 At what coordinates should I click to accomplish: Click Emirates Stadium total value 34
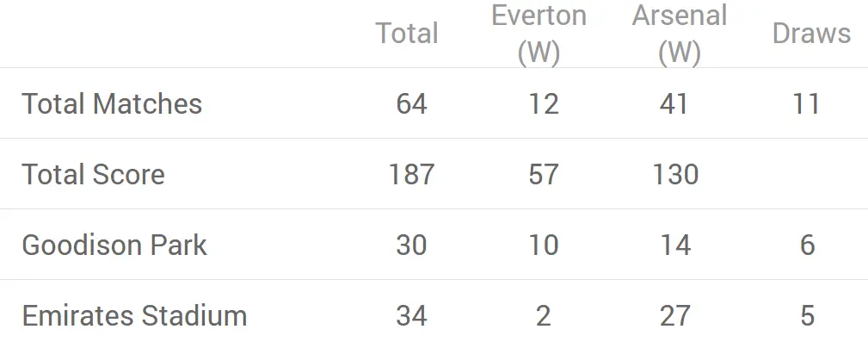tap(411, 316)
